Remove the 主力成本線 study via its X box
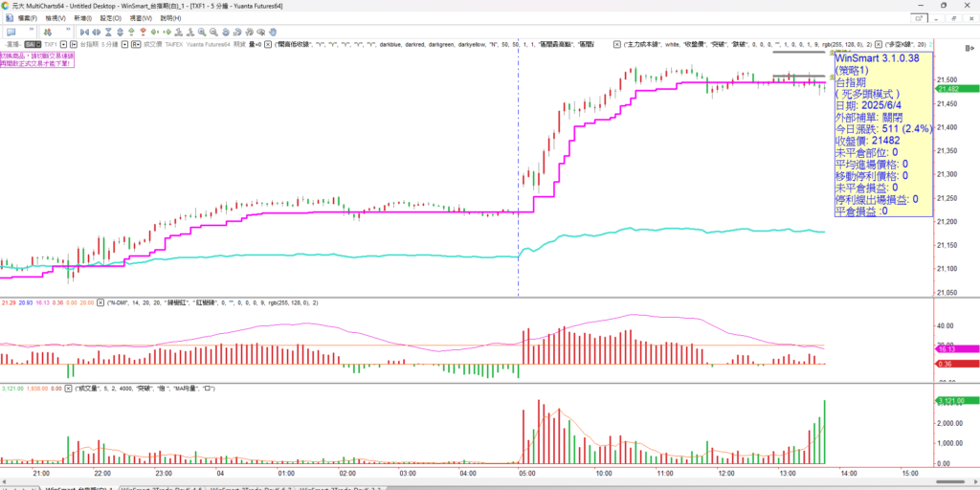Viewport: 980px width, 490px height. pyautogui.click(x=617, y=44)
